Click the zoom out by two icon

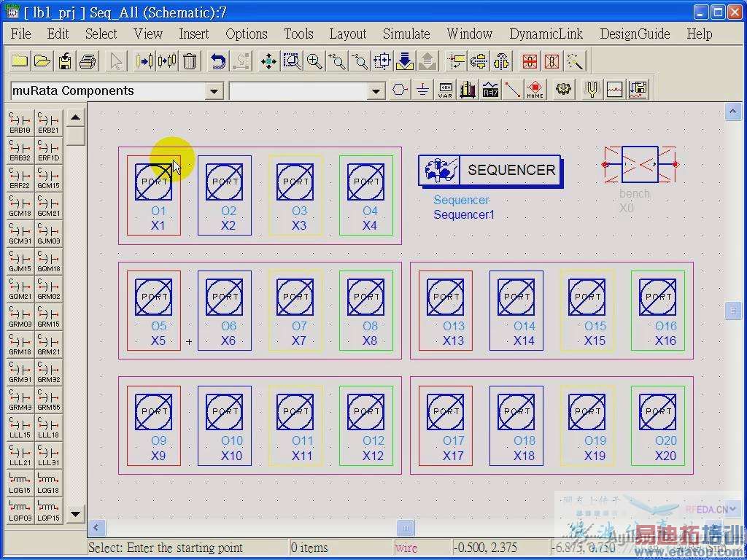tap(360, 61)
